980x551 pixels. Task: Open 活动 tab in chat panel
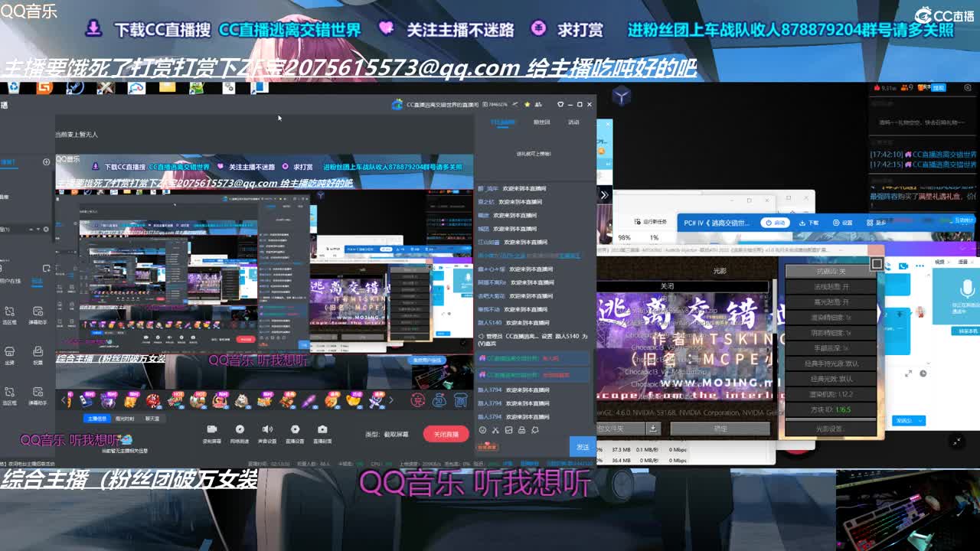click(573, 122)
